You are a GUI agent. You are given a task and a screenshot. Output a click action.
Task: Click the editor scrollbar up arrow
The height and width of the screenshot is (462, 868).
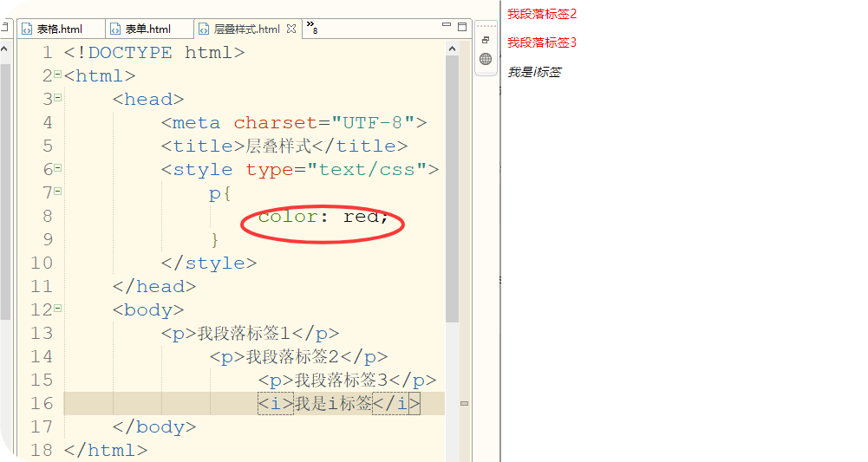tap(453, 49)
